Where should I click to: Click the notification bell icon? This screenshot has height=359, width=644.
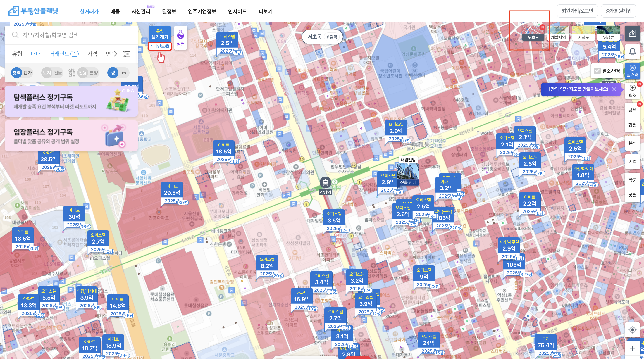coord(632,52)
